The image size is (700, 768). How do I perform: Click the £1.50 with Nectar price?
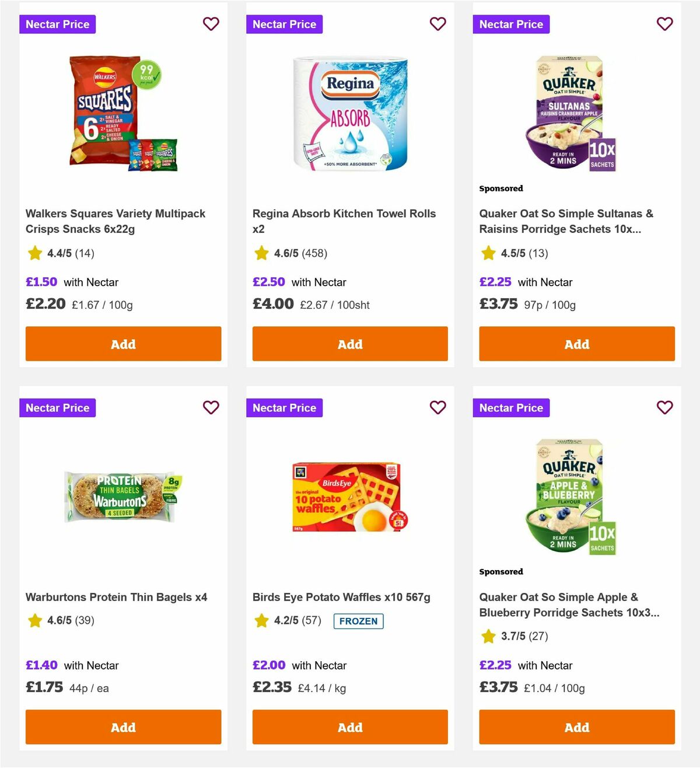coord(41,282)
